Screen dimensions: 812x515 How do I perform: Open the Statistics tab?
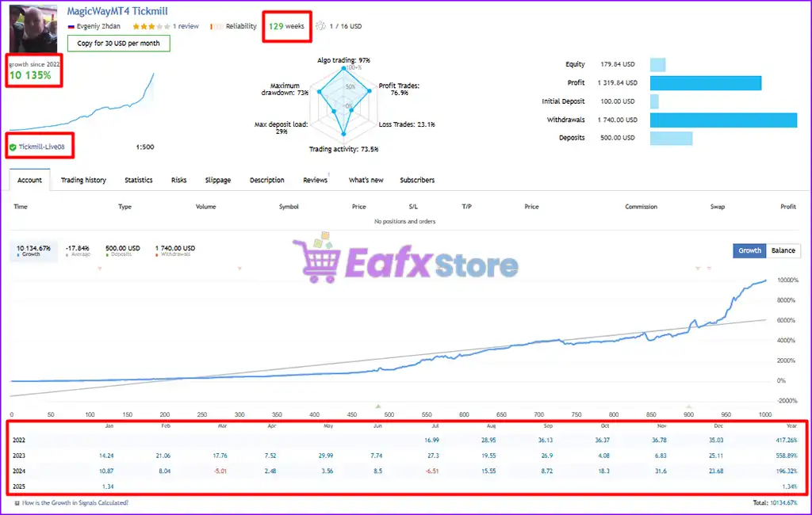[x=139, y=180]
